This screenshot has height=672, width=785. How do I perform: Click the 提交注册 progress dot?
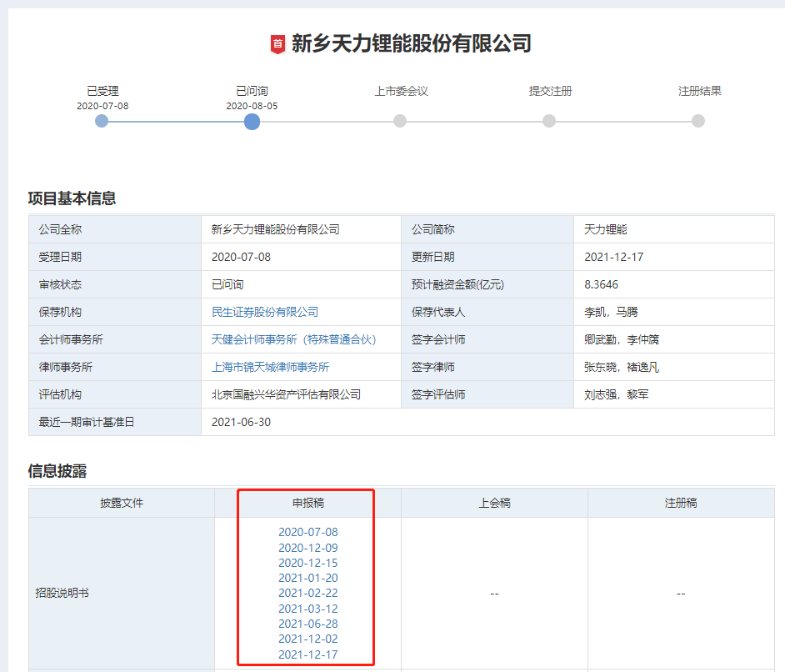[x=548, y=121]
